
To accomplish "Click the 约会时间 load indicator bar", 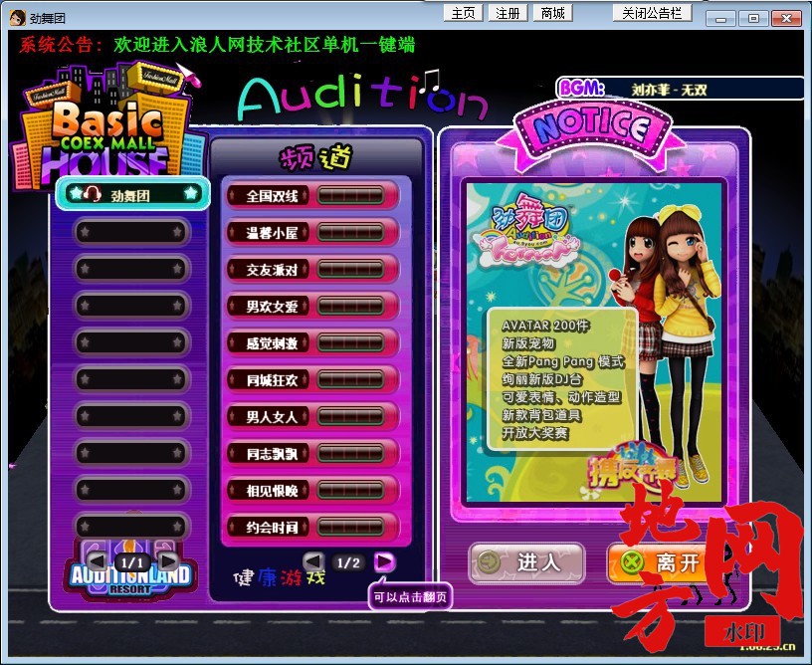I will click(x=350, y=527).
